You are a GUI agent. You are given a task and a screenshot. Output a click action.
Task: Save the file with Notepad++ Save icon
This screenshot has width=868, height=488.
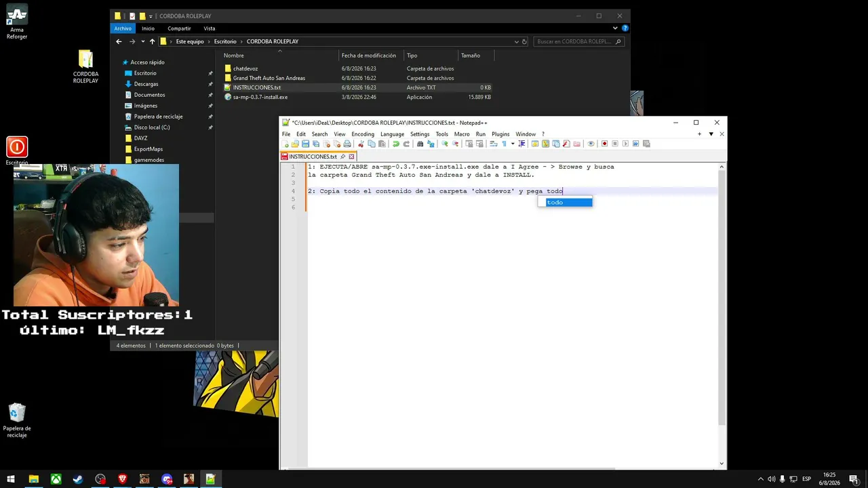305,144
